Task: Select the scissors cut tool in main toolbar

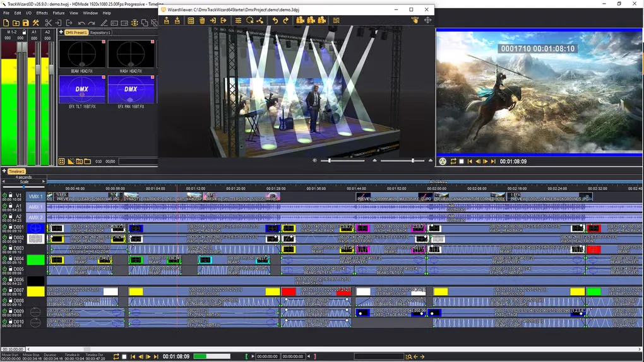Action: tap(49, 23)
